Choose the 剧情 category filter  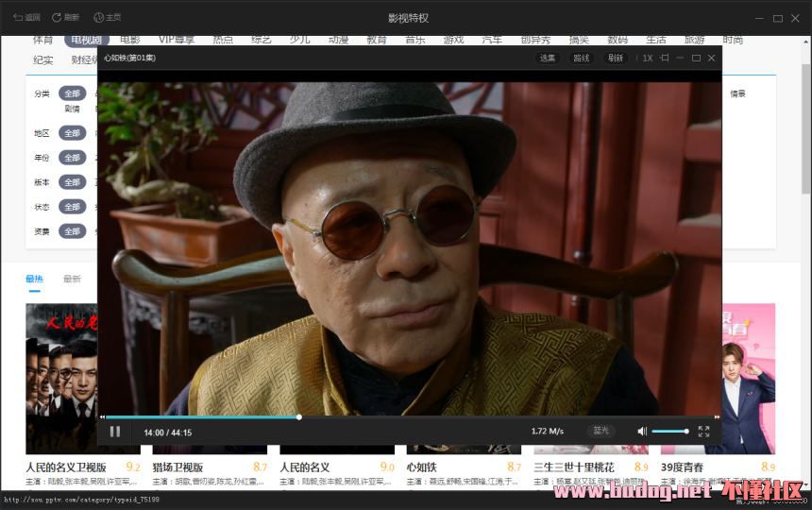72,109
